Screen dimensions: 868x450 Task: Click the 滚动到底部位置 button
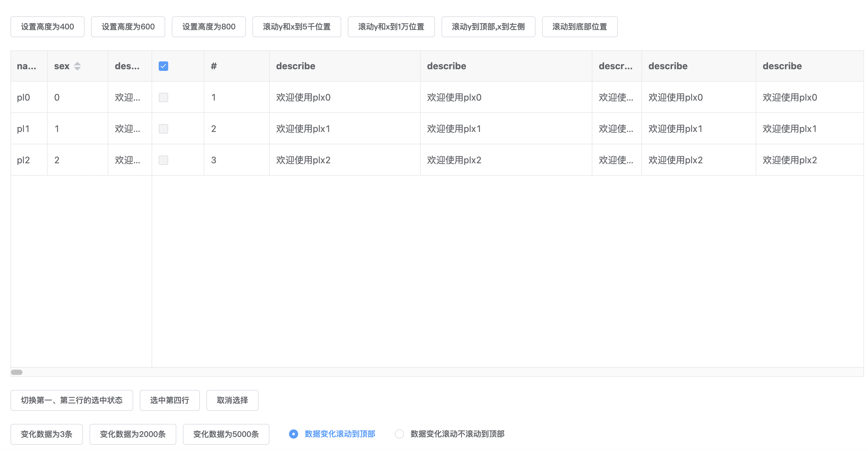click(580, 27)
